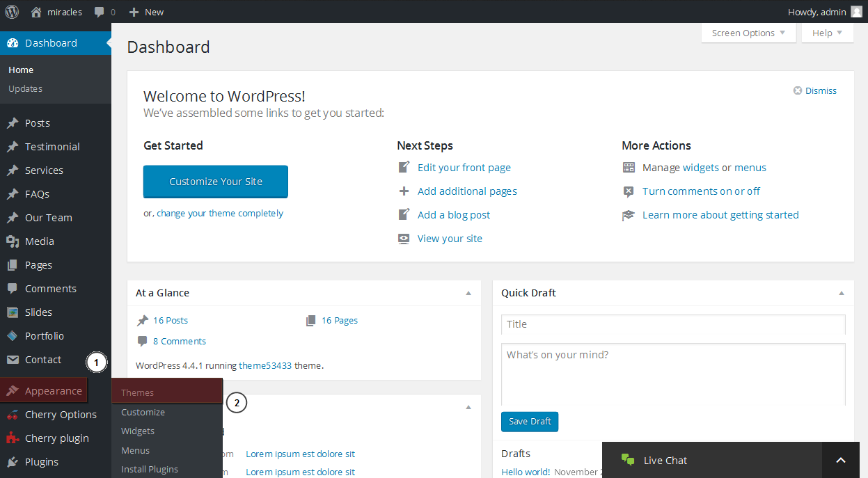Image resolution: width=868 pixels, height=478 pixels.
Task: Open the 8 Comments link
Action: 180,342
